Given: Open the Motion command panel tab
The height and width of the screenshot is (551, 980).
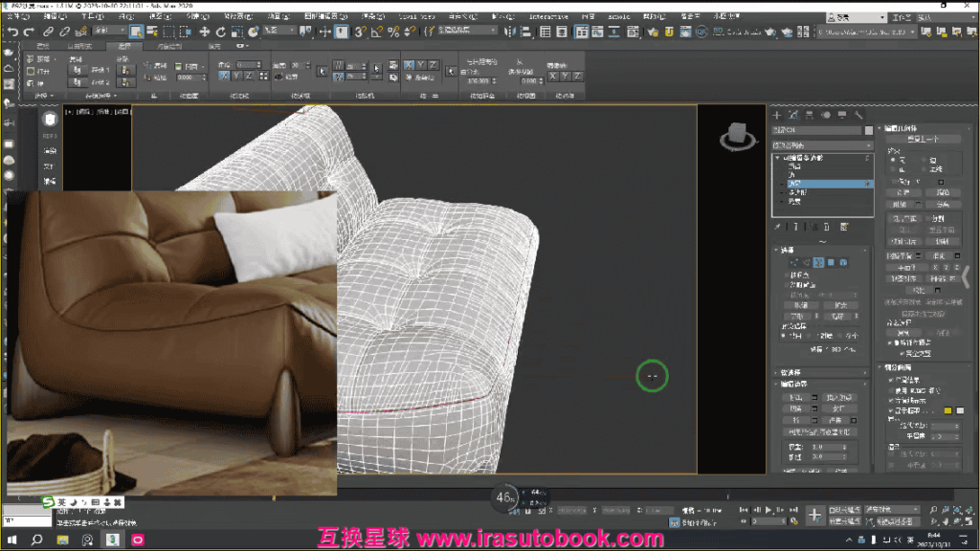Looking at the screenshot, I should coord(826,115).
